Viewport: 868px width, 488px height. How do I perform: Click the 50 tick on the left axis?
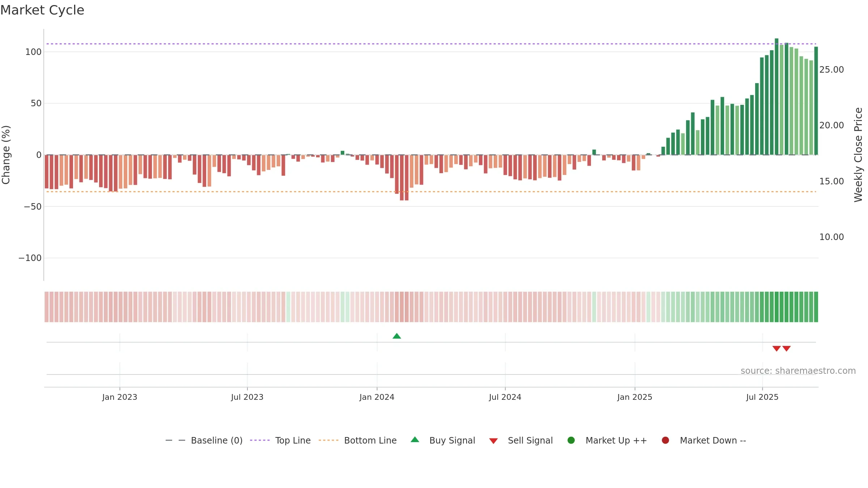tap(36, 103)
